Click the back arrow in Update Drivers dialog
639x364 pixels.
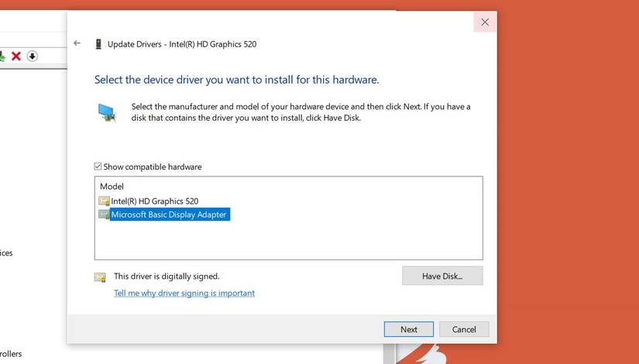77,43
